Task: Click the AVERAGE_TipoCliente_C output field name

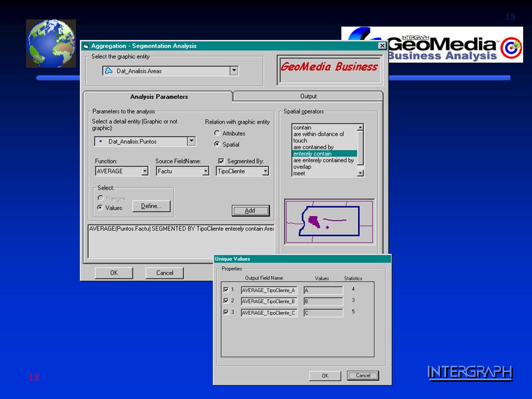Action: pyautogui.click(x=269, y=313)
